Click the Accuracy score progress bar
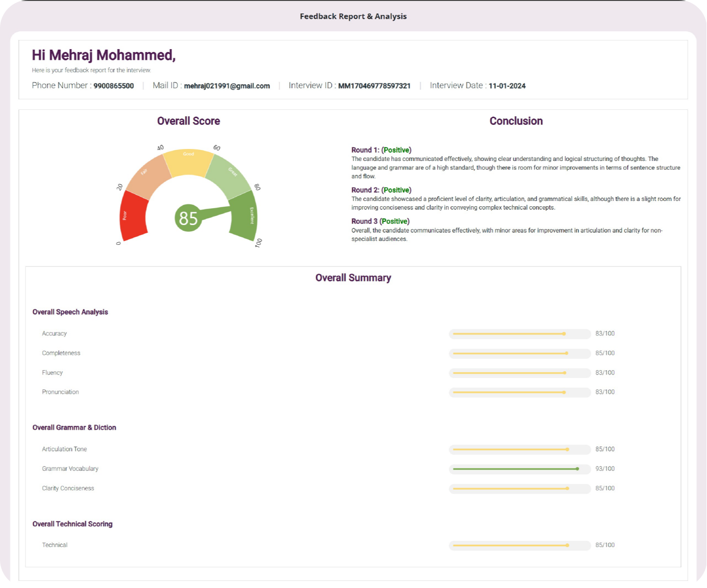Screen dimensions: 707x588 click(x=520, y=334)
